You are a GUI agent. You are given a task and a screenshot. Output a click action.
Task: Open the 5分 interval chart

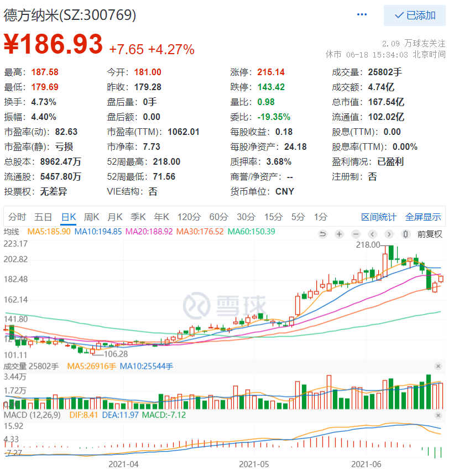pyautogui.click(x=298, y=217)
